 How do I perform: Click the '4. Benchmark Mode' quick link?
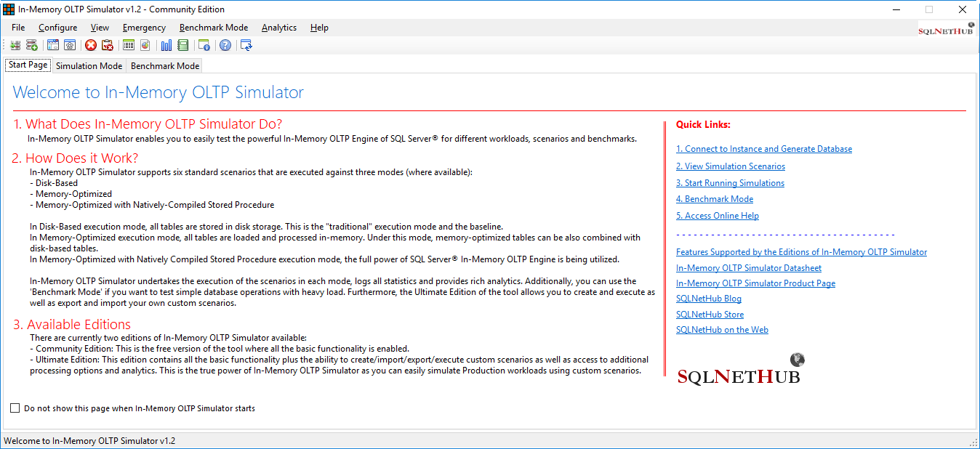(715, 199)
